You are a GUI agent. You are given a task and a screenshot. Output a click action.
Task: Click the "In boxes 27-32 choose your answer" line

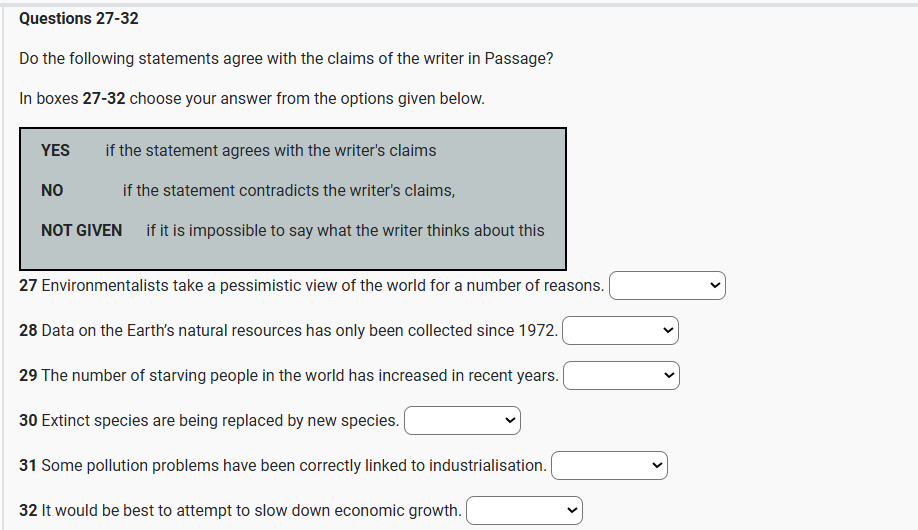(x=252, y=99)
